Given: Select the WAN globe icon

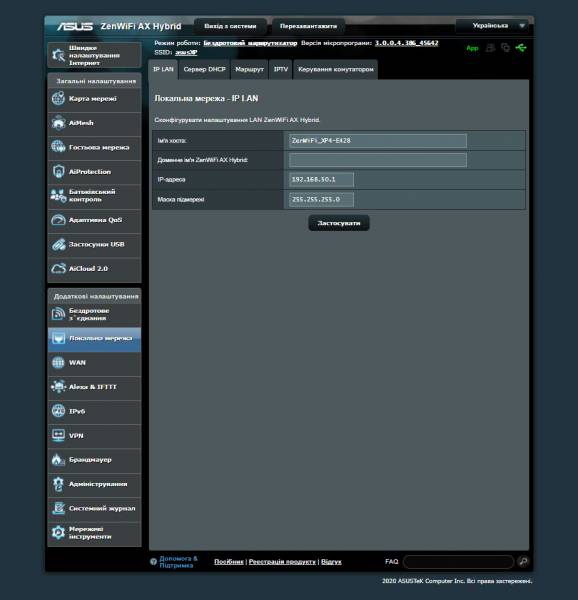Looking at the screenshot, I should (58, 362).
